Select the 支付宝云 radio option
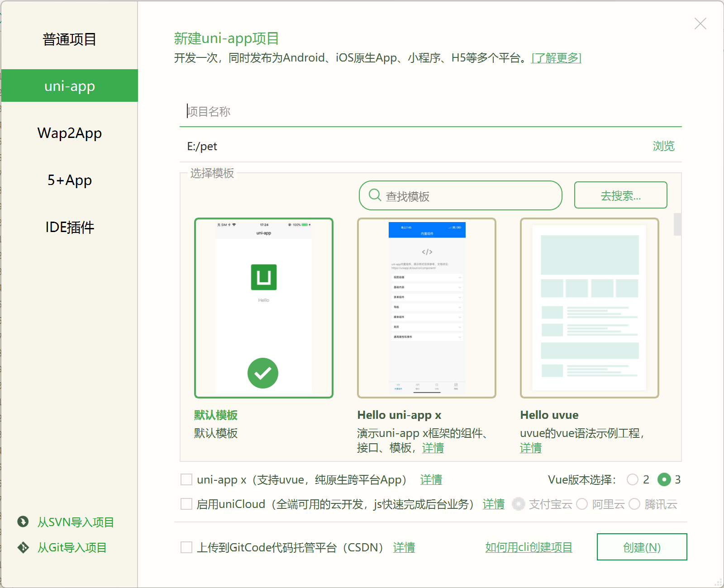724x588 pixels. point(519,504)
